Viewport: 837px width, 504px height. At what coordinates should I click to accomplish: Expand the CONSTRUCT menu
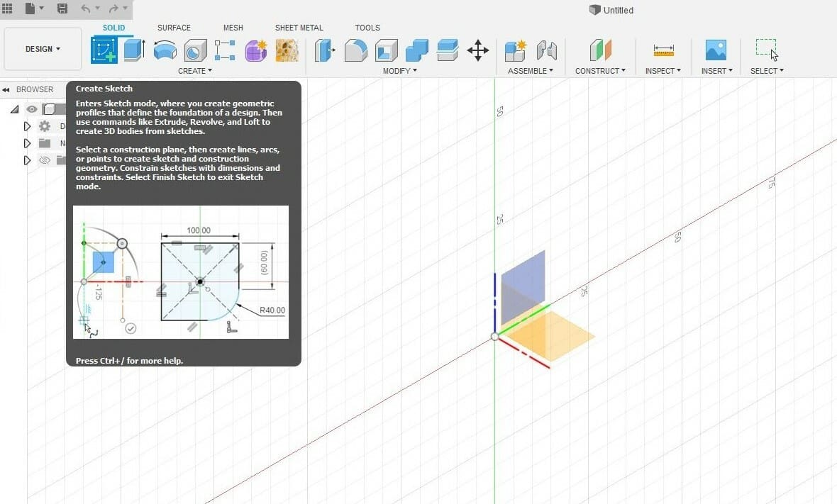pos(600,70)
